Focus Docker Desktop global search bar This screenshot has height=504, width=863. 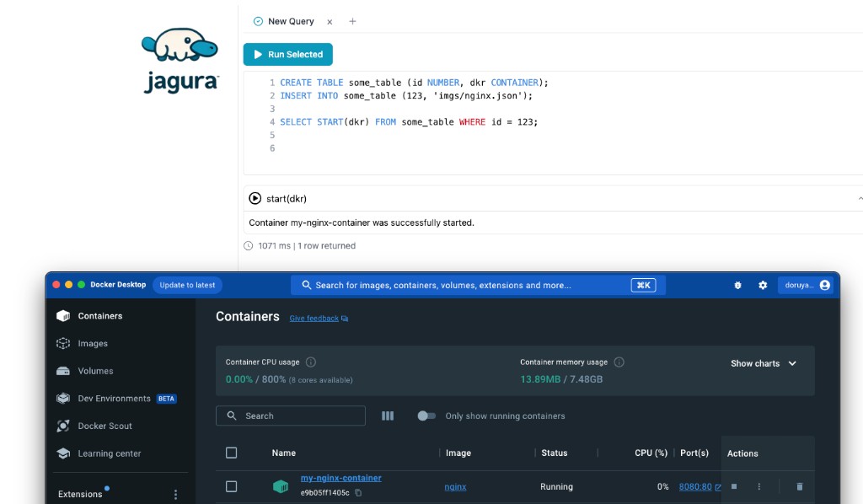tap(478, 285)
